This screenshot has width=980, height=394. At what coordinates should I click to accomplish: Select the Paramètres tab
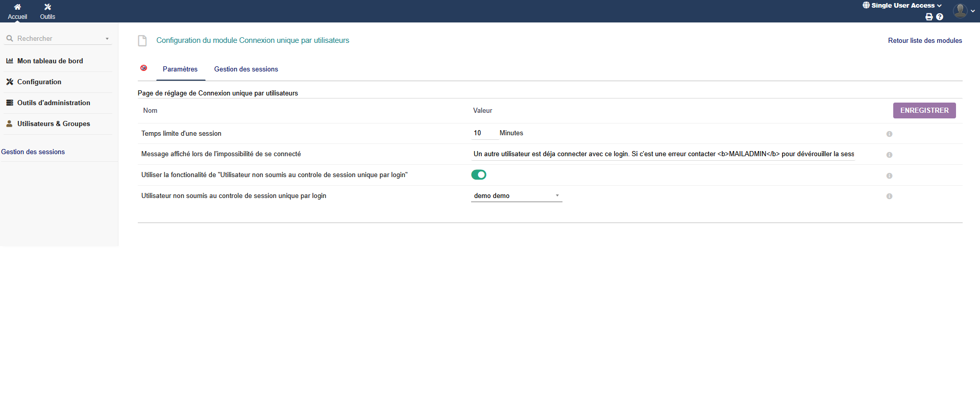tap(180, 69)
